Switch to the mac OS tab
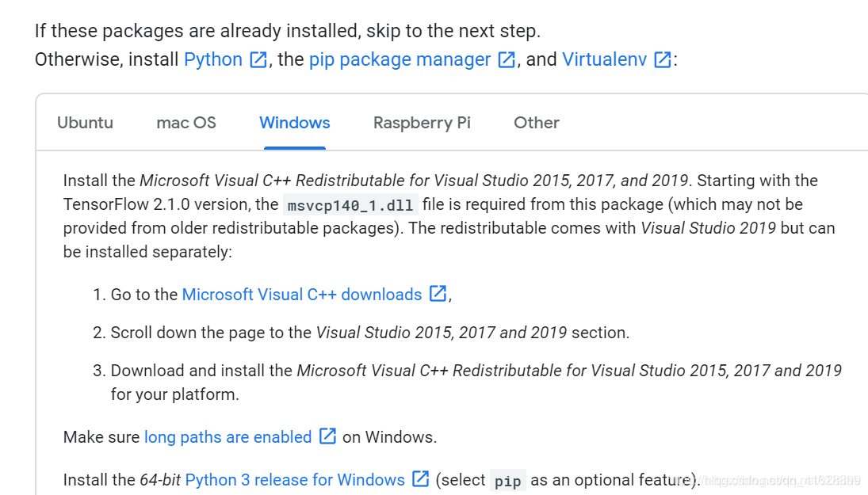This screenshot has height=495, width=868. click(x=186, y=123)
